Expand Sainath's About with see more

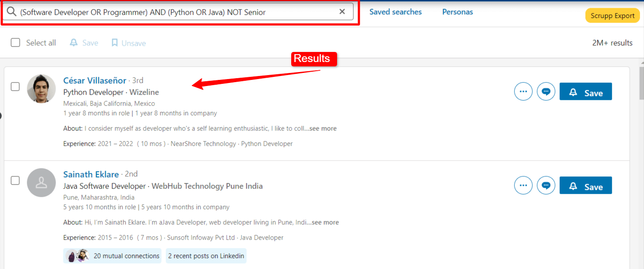[x=325, y=222]
